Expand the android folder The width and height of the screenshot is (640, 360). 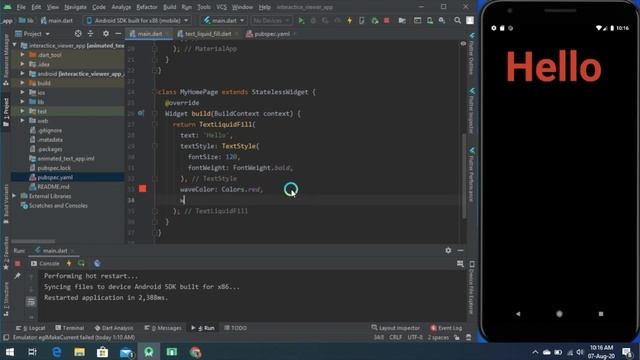click(22, 74)
